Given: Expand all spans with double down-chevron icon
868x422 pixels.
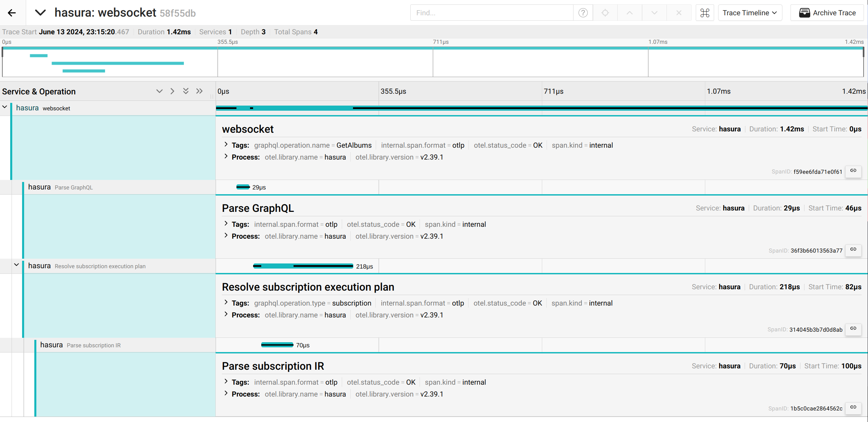Looking at the screenshot, I should click(185, 91).
